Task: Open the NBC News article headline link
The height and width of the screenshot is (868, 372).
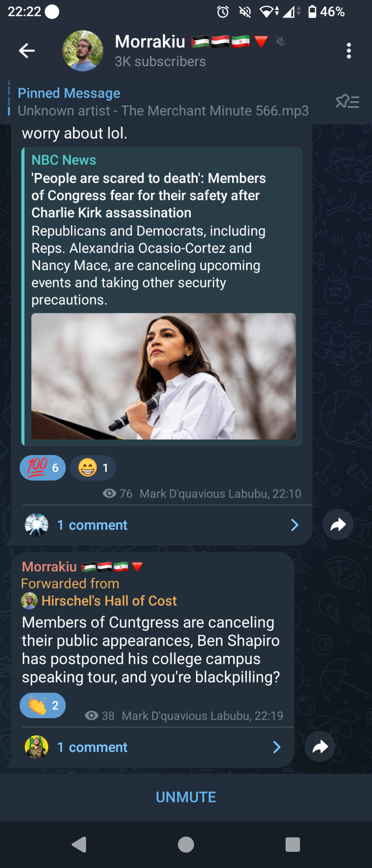Action: [x=149, y=195]
